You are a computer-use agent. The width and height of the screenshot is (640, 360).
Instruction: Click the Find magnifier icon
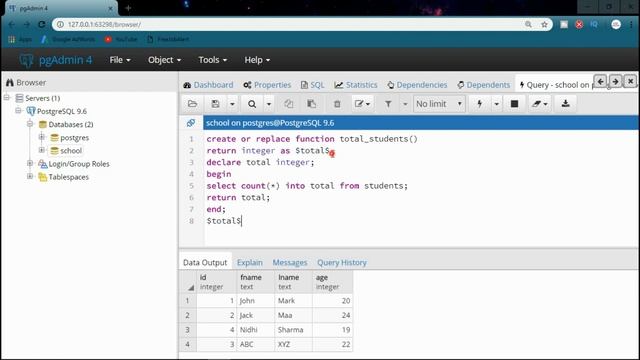point(252,104)
